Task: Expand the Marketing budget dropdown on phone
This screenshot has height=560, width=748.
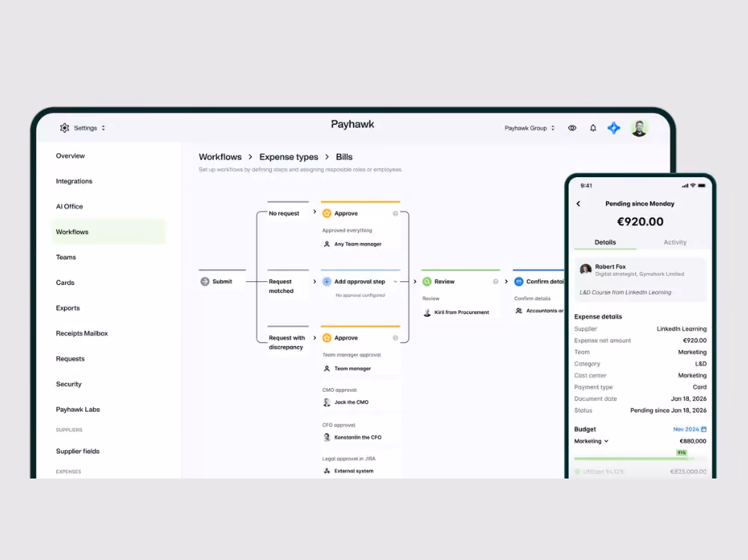Action: pos(592,441)
